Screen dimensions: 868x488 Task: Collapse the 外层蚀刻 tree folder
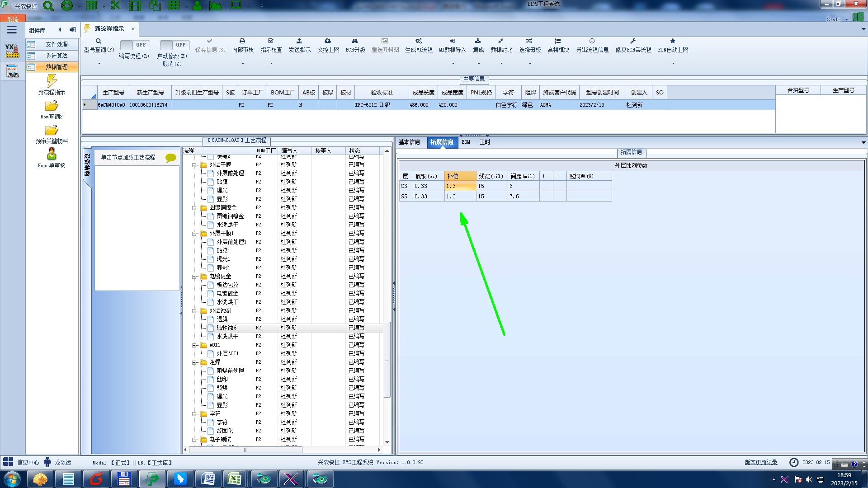point(194,311)
